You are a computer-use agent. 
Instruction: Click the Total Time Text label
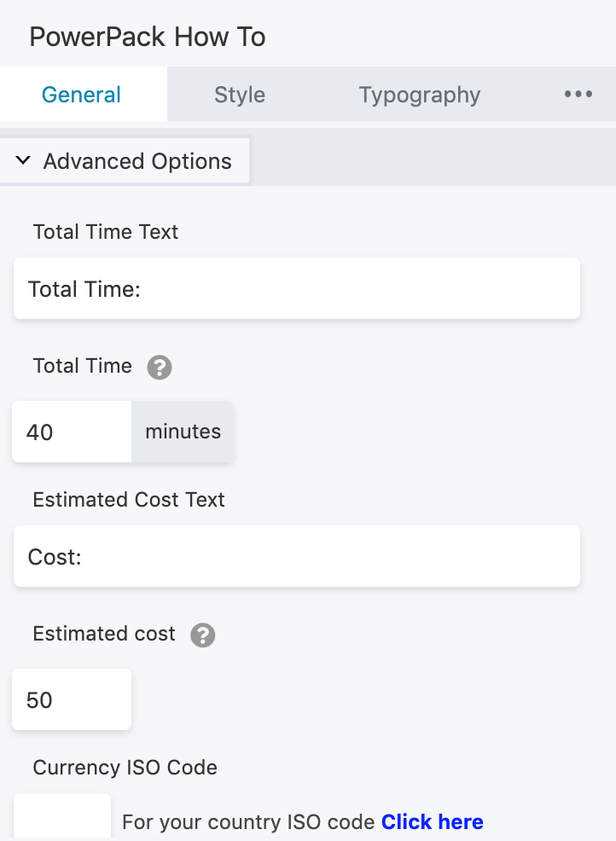(x=106, y=232)
